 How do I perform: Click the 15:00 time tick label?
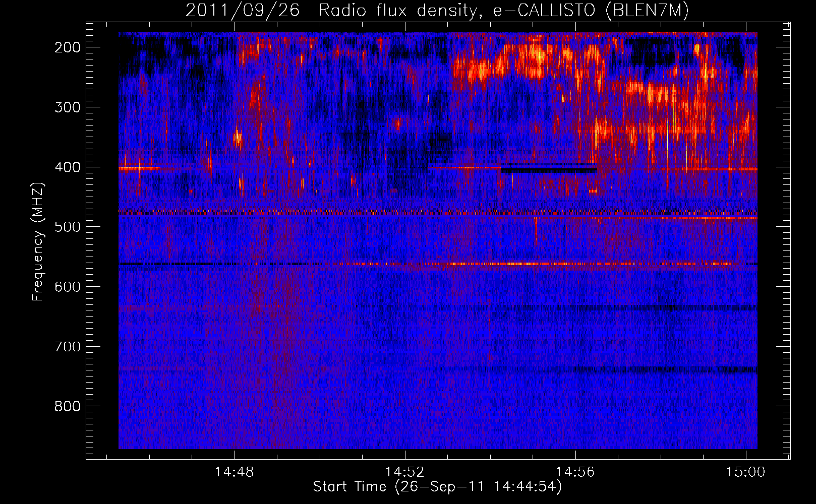coord(746,472)
